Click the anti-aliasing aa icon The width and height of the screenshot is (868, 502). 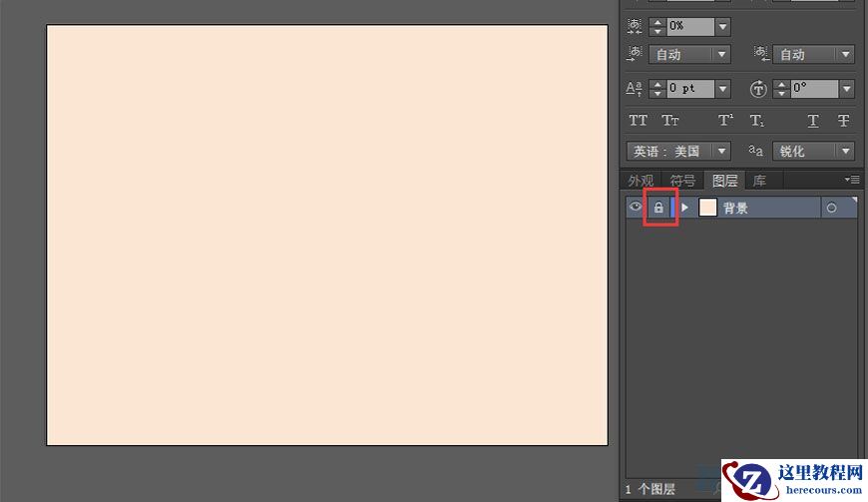pos(755,151)
